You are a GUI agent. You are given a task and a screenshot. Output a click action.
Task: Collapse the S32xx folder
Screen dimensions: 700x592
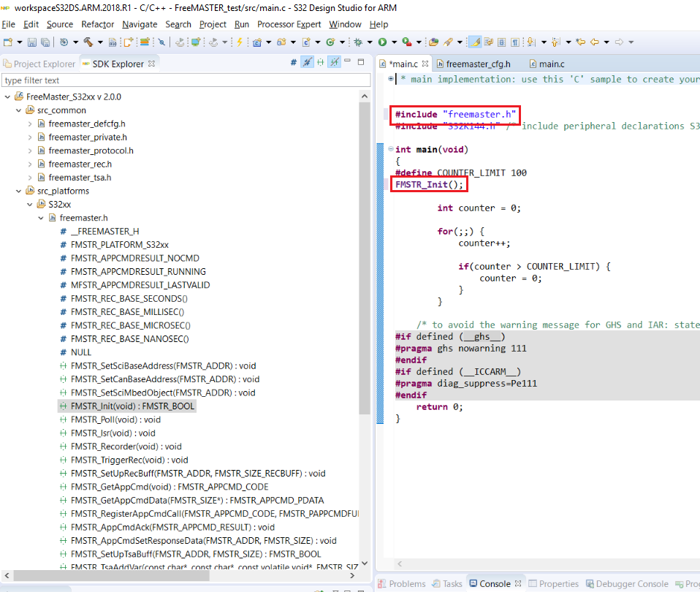point(30,205)
